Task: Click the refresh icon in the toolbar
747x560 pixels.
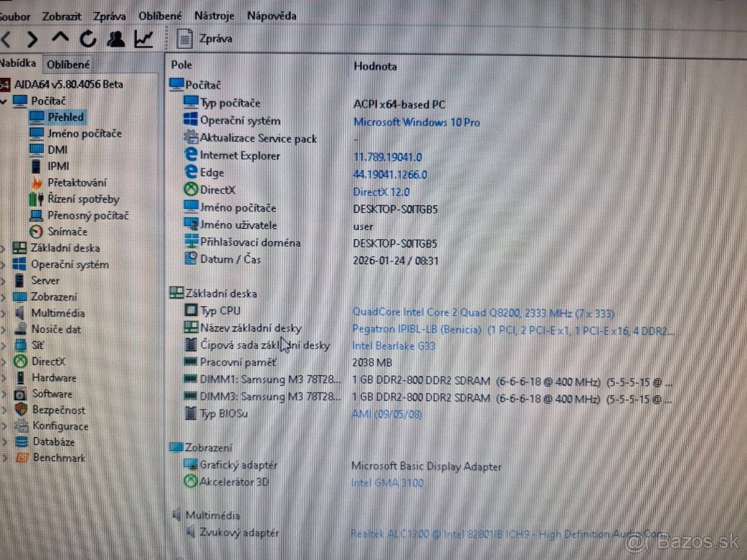Action: [x=88, y=39]
